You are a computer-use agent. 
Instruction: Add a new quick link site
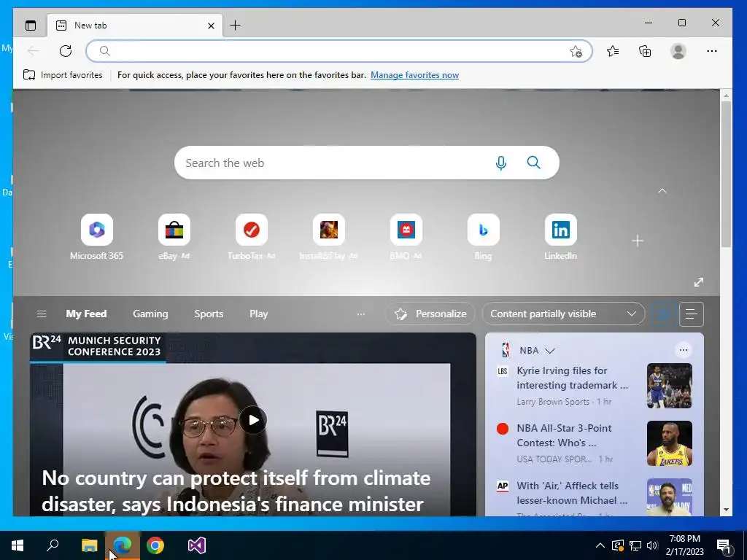[x=638, y=241]
